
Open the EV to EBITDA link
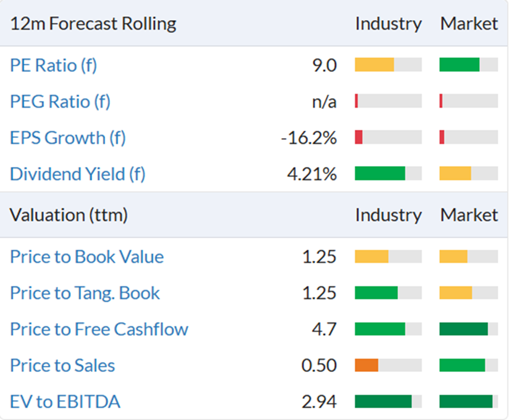65,402
